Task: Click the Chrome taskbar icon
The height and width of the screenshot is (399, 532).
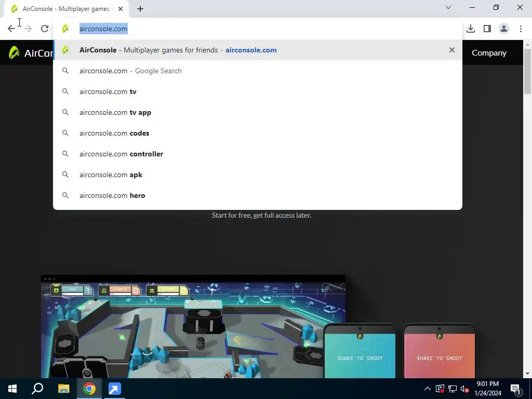Action: click(x=89, y=389)
